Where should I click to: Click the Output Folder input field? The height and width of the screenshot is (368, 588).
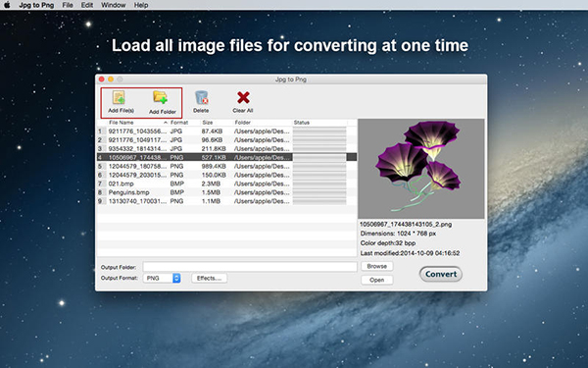(x=250, y=267)
